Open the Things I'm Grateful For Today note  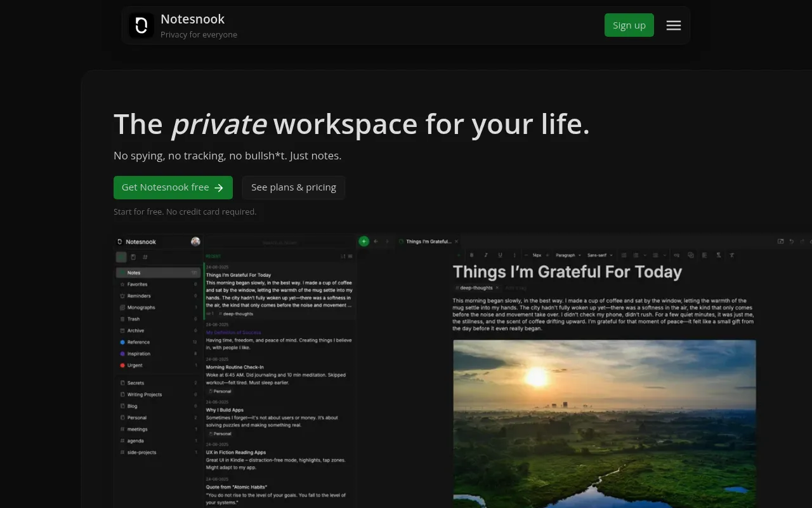(x=279, y=290)
